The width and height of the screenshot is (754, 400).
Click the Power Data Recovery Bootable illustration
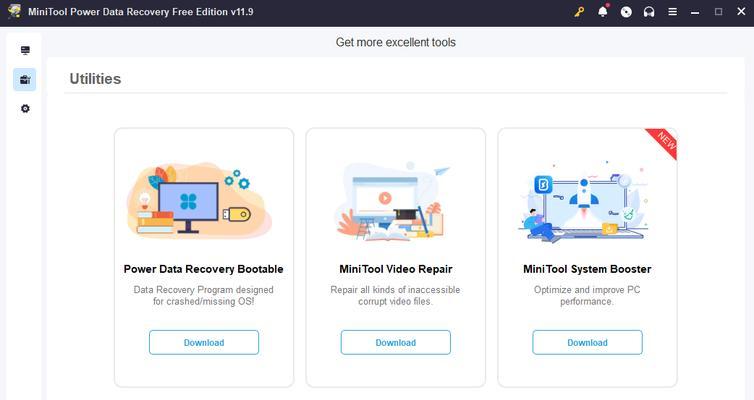pyautogui.click(x=200, y=200)
